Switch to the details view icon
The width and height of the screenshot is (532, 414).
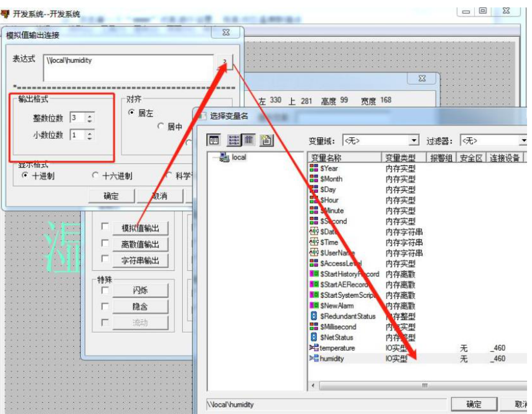[x=249, y=140]
